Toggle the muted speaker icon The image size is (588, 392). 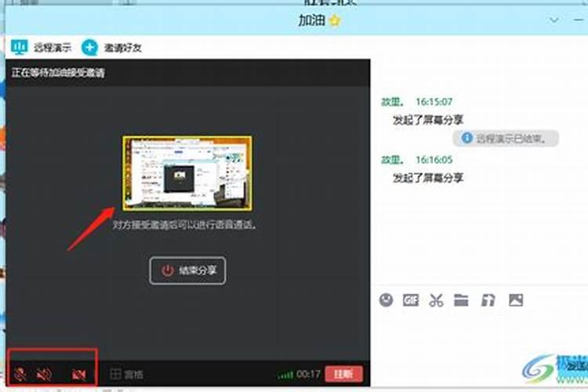click(x=44, y=374)
